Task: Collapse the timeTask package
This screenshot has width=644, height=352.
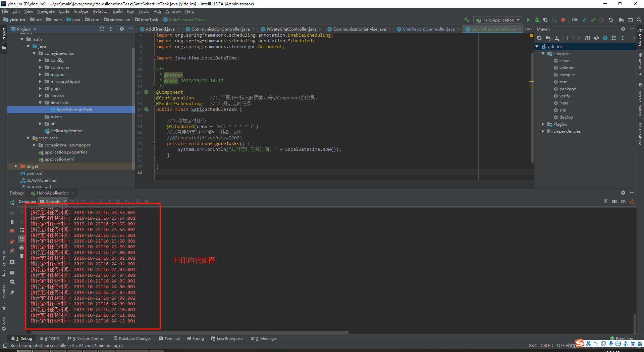Action: [x=40, y=103]
